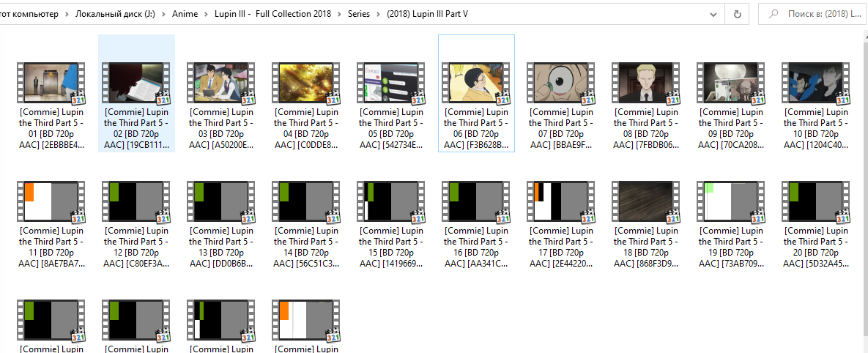Navigate to Lupin III - Full Collection 2018 breadcrumb
Viewport: 868px width, 353px height.
point(273,15)
